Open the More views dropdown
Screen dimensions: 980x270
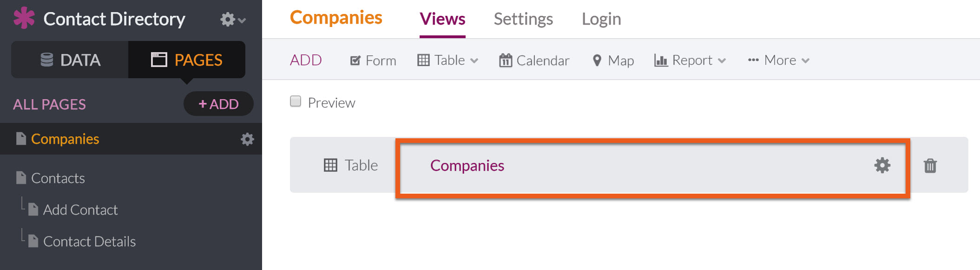pos(779,60)
